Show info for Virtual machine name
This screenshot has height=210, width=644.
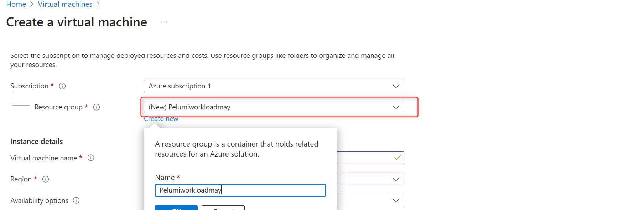point(91,158)
